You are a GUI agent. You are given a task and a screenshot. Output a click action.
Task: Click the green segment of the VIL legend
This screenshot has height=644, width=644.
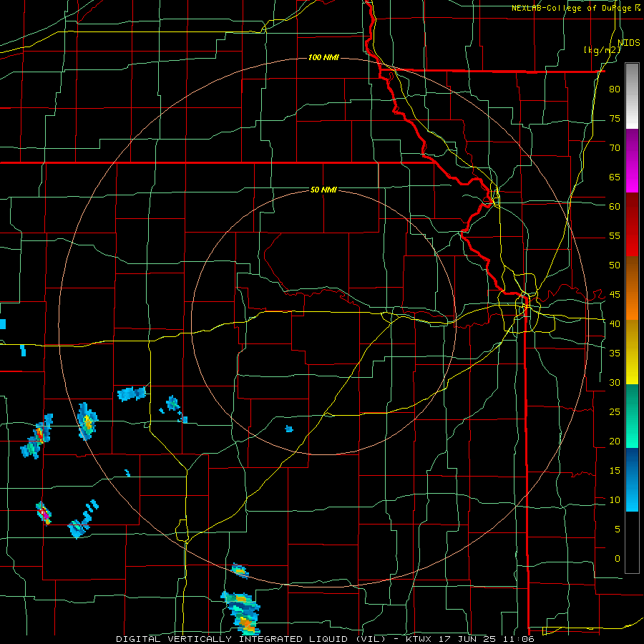tap(632, 416)
